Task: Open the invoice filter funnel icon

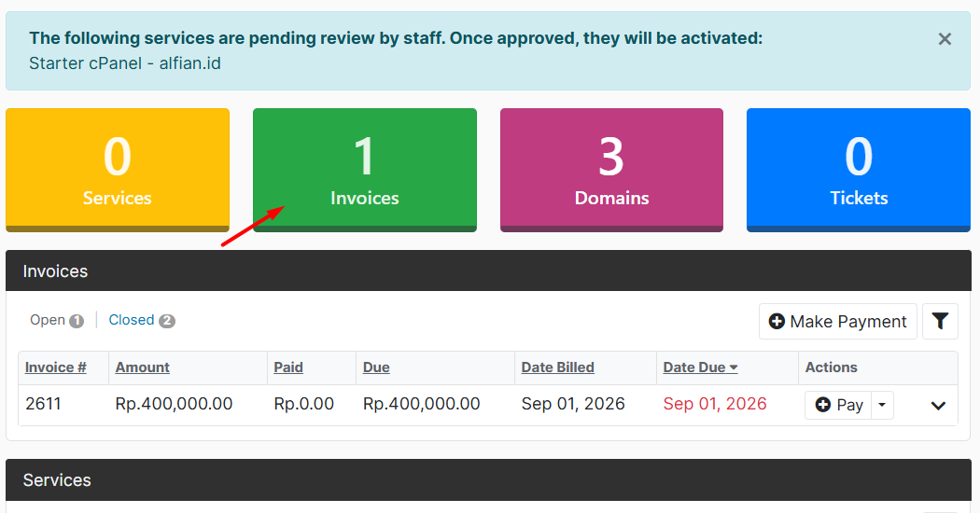Action: click(x=940, y=321)
